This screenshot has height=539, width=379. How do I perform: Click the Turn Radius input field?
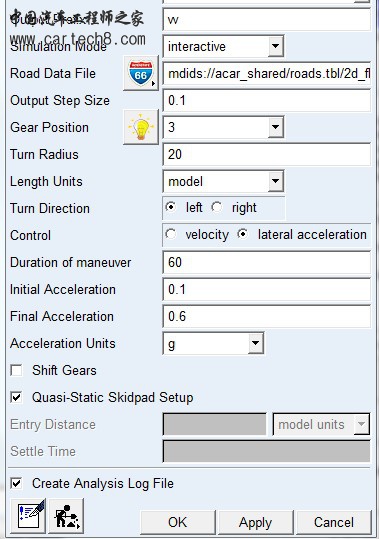pos(267,154)
